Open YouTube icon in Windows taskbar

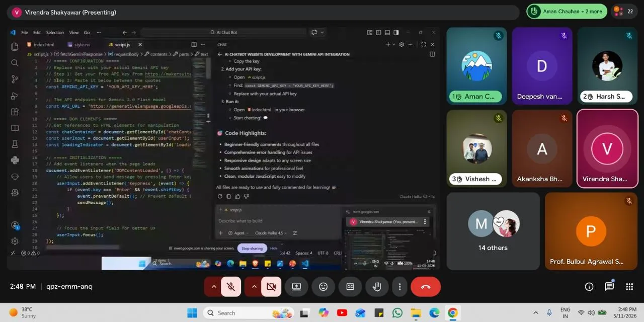point(342,313)
